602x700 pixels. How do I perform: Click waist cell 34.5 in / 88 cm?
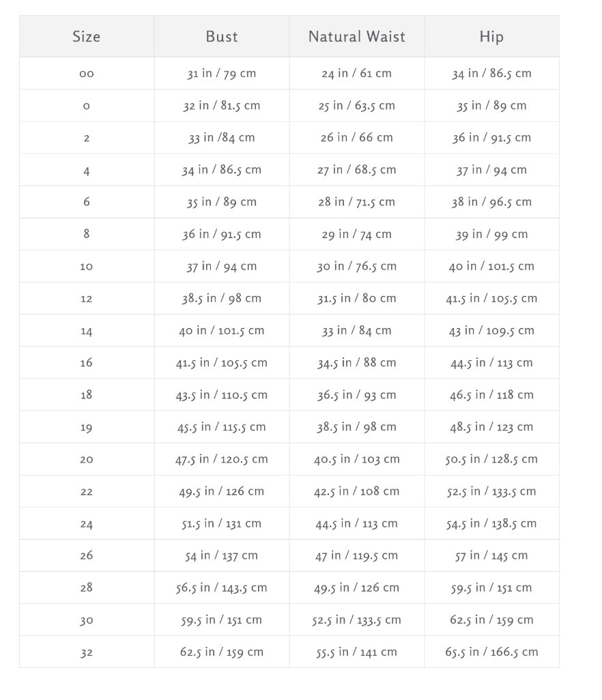tap(357, 363)
